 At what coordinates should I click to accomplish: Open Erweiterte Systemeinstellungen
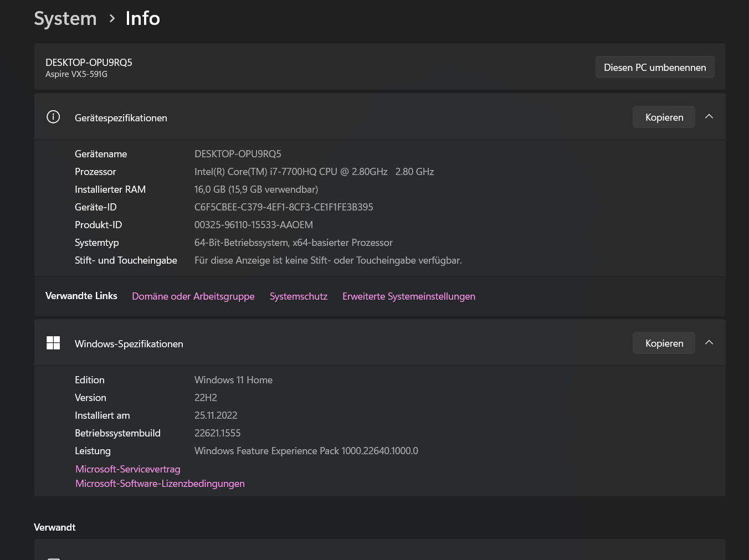pos(408,296)
